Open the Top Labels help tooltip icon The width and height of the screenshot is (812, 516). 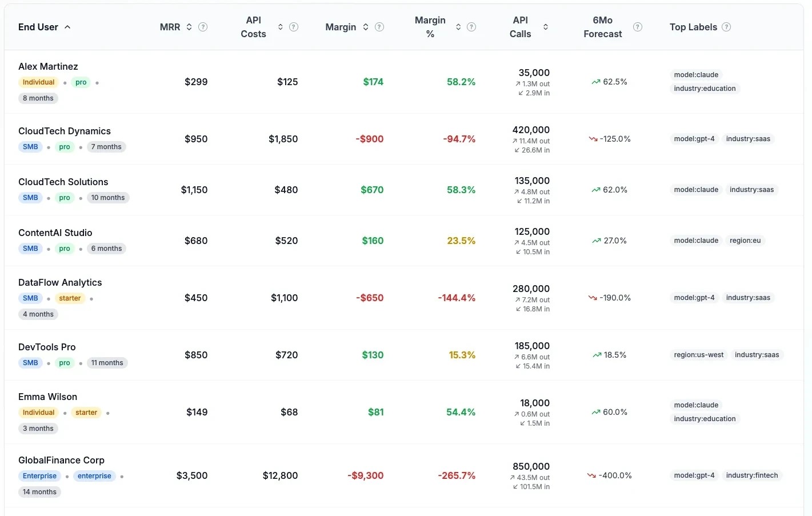(x=726, y=27)
